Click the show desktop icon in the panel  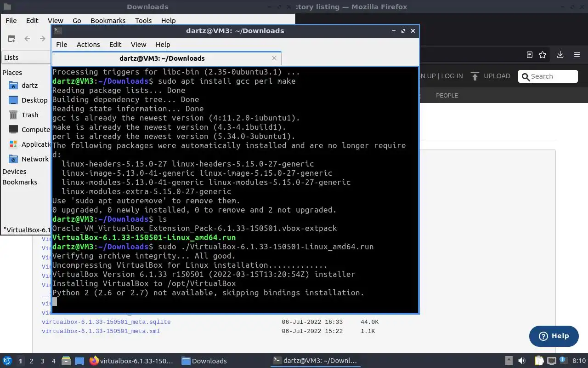(x=79, y=361)
